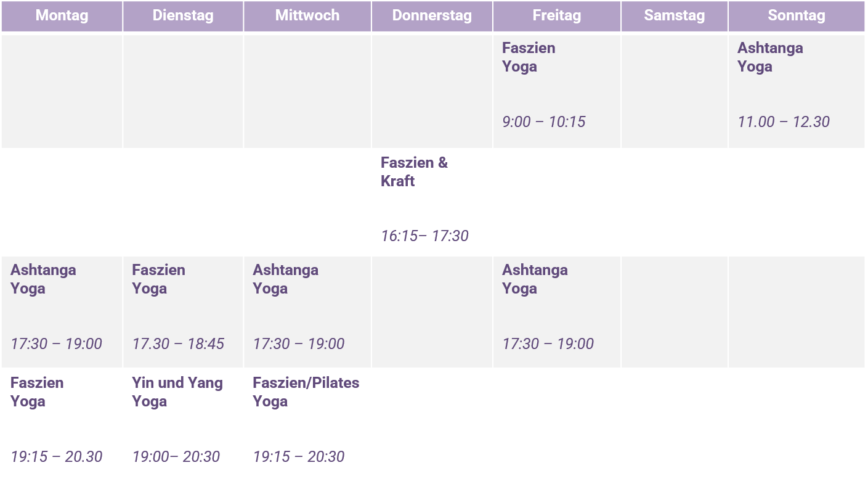Screen dimensions: 868x481
Task: Click Wednesday's Ashtanga Yoga class title
Action: tap(285, 279)
